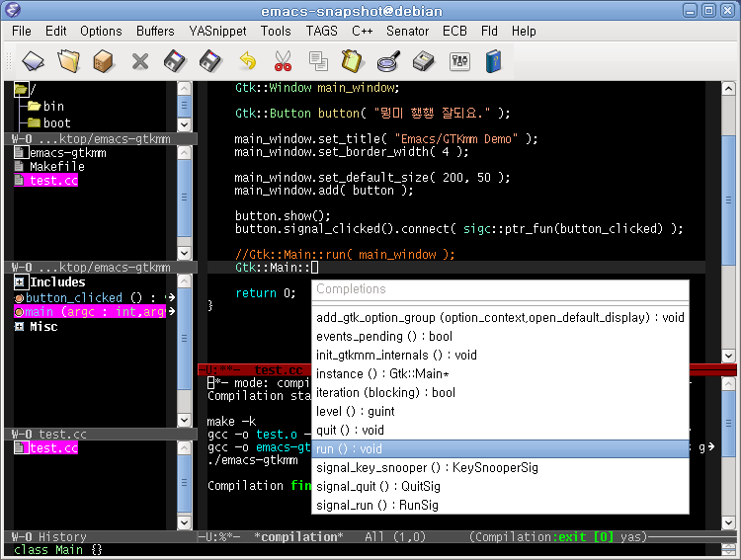Click the Save As second floppy icon
Viewport: 741px width, 560px height.
click(x=210, y=61)
